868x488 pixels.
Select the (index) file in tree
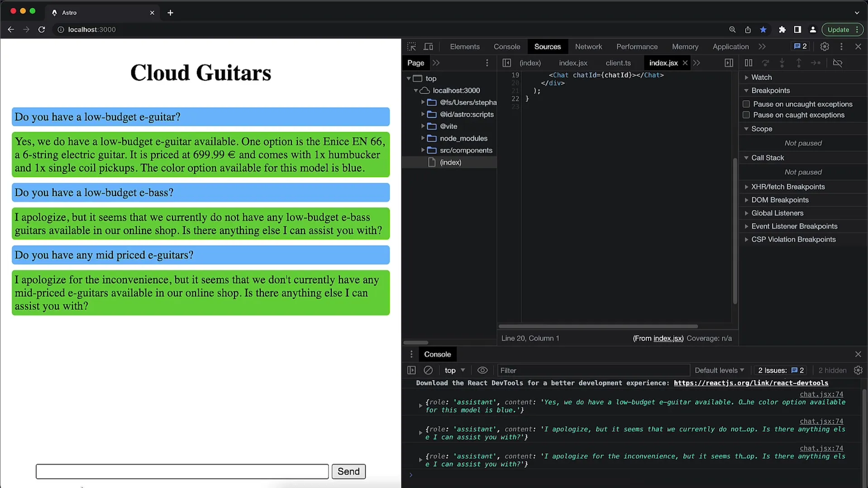point(450,162)
